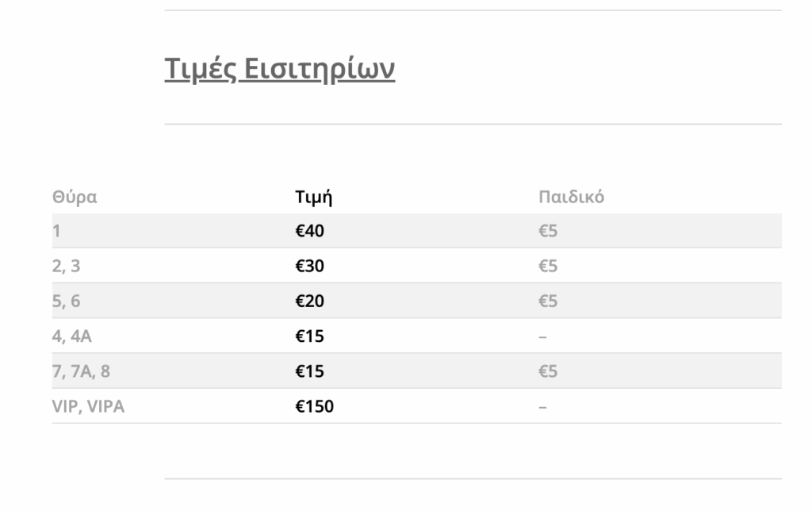The height and width of the screenshot is (511, 812).
Task: Click the €40 price cell
Action: (x=310, y=232)
